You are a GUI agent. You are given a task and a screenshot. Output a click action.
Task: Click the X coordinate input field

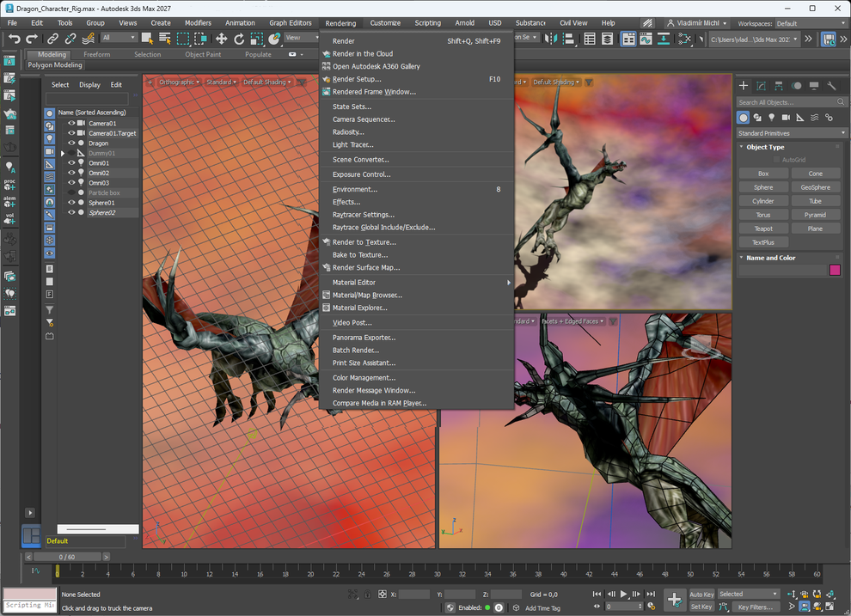click(414, 595)
